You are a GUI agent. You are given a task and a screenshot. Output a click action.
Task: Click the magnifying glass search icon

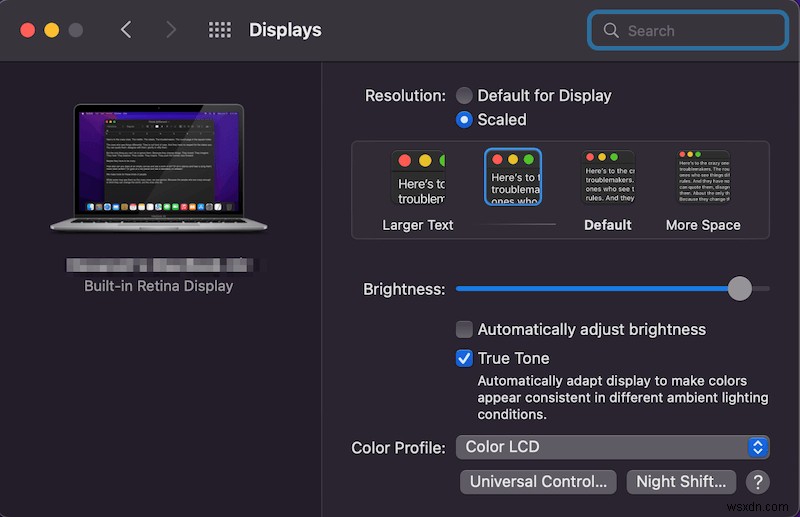(x=611, y=31)
